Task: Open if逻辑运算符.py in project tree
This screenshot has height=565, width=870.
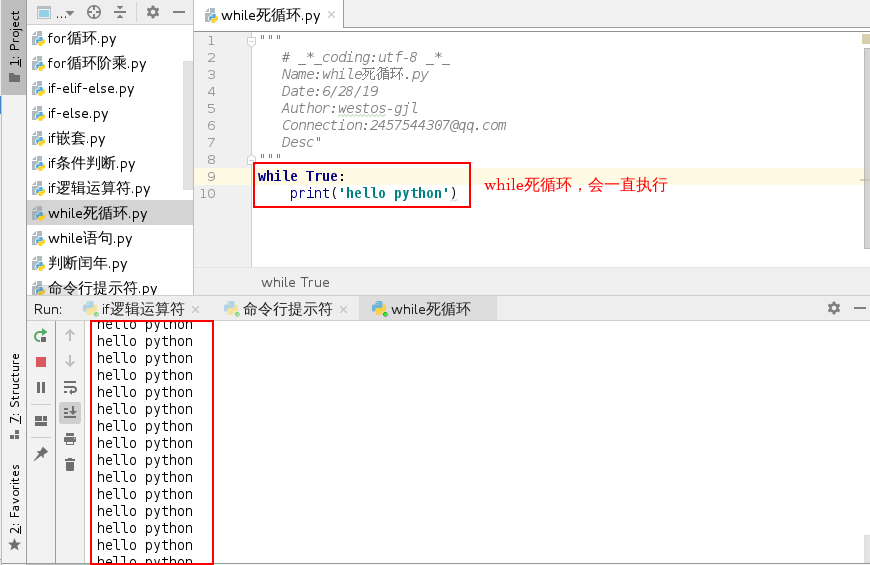Action: [x=91, y=188]
